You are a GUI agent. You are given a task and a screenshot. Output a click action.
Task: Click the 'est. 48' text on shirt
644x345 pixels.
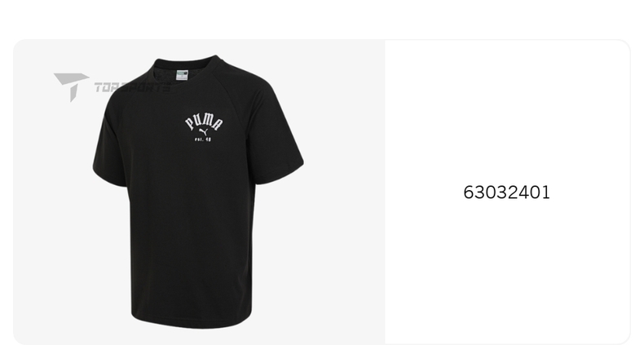[202, 140]
